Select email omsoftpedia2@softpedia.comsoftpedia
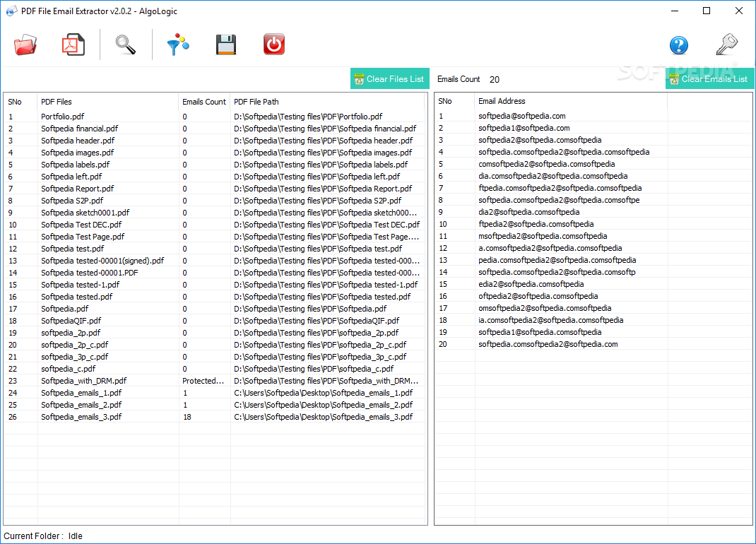The image size is (756, 544). pos(545,309)
